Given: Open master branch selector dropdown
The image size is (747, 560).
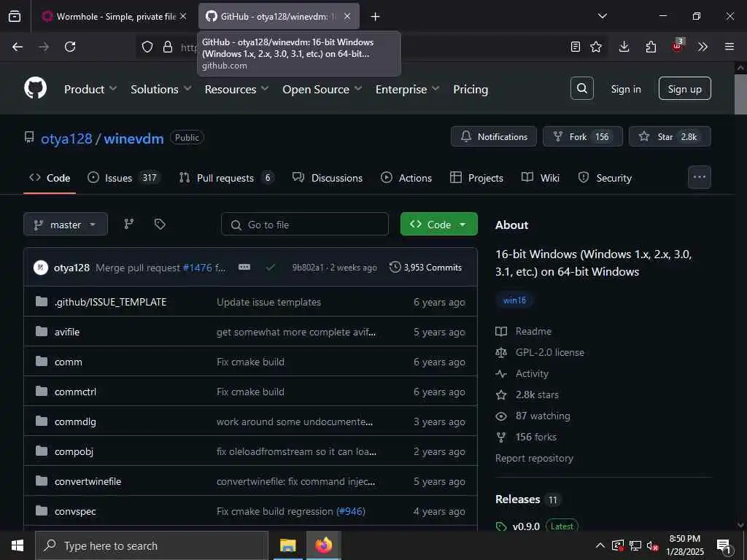Looking at the screenshot, I should tap(65, 225).
